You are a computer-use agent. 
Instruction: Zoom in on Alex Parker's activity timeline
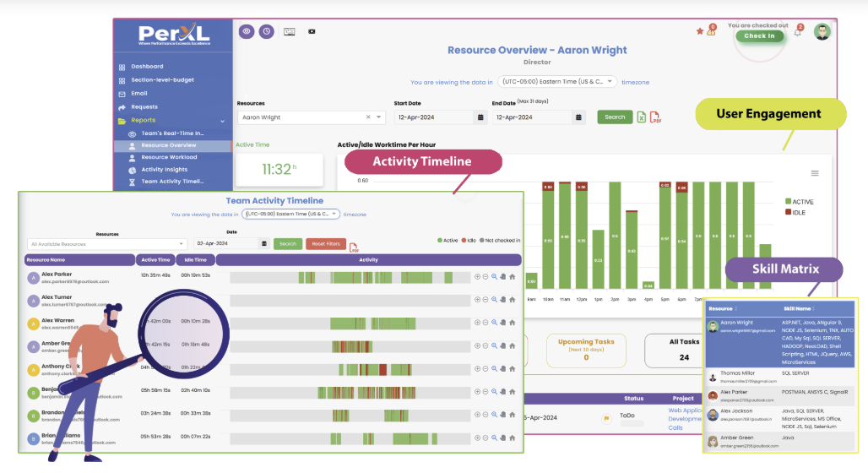(477, 276)
